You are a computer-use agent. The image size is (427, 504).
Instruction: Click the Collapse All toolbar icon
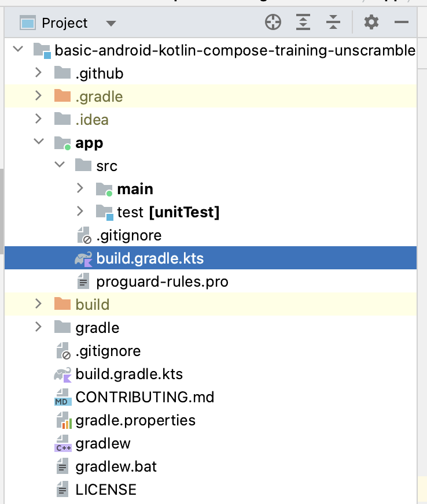click(x=333, y=23)
